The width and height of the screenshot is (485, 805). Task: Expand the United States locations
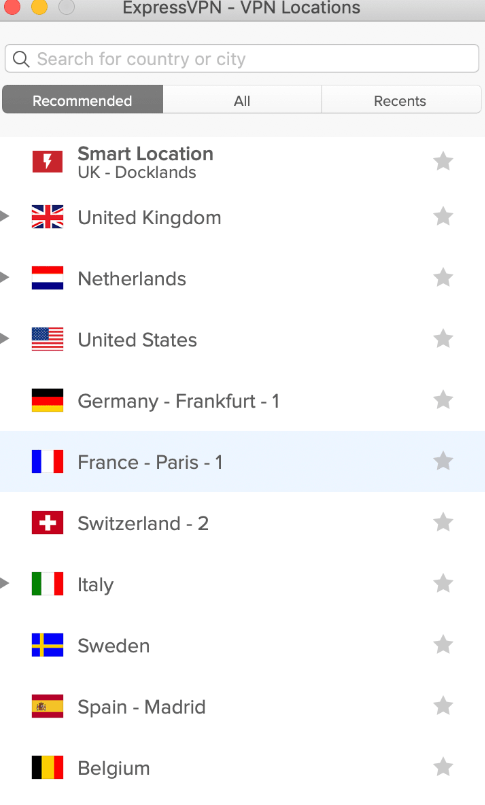pyautogui.click(x=5, y=338)
